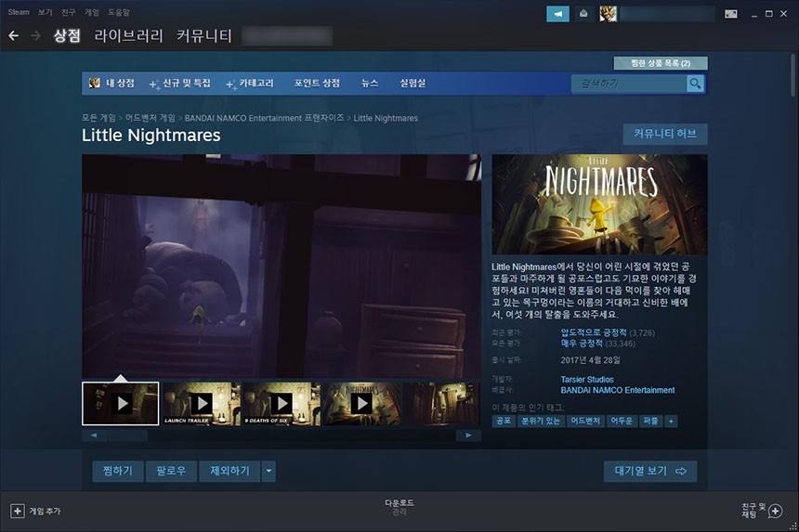
Task: Open friends and chat plus icon
Action: click(x=775, y=511)
